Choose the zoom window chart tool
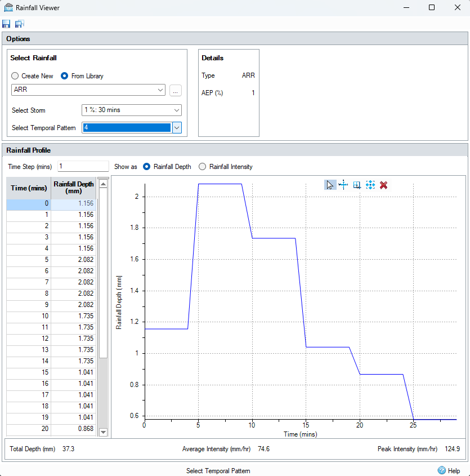This screenshot has height=476, width=470. click(357, 185)
